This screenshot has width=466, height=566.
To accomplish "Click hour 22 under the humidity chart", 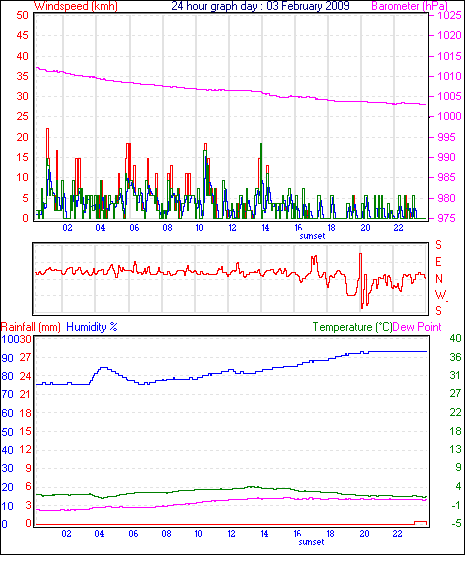I will [397, 534].
